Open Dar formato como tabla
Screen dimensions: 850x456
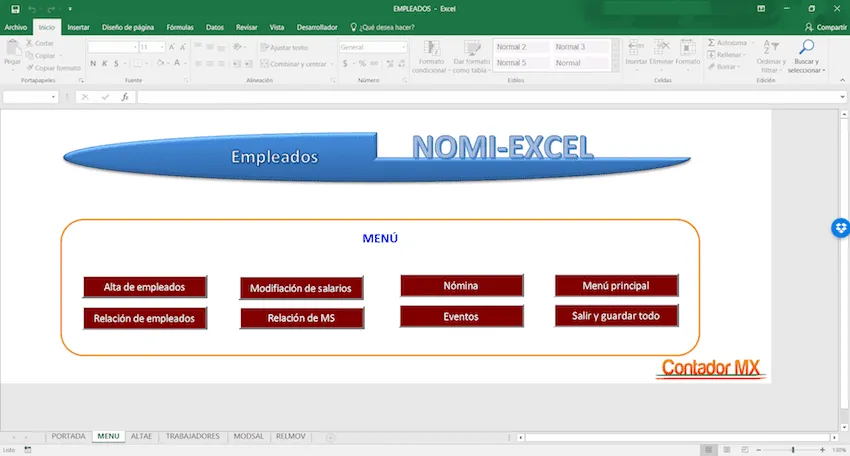tap(471, 56)
